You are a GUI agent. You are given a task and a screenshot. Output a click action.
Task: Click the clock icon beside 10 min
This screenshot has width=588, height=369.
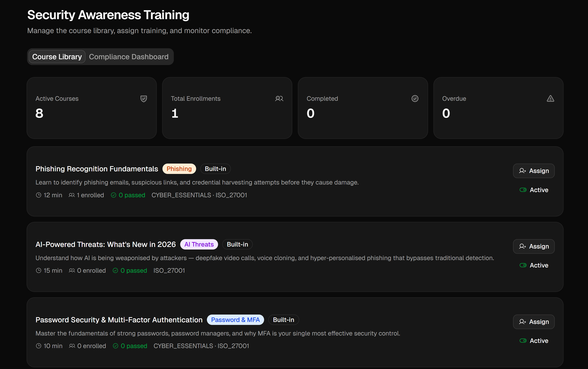[38, 346]
